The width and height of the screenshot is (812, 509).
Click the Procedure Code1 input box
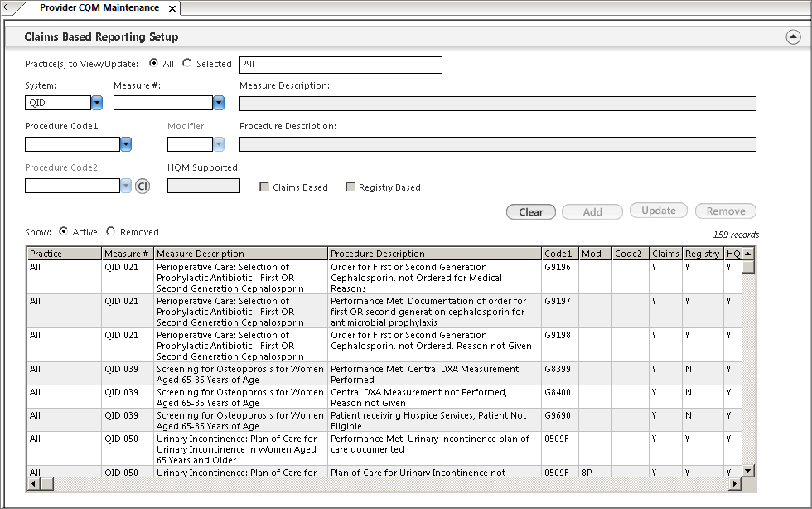coord(73,144)
